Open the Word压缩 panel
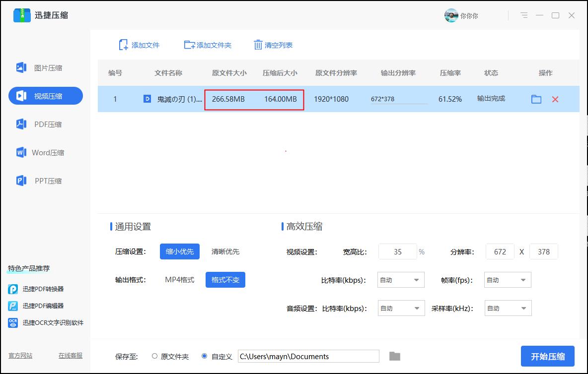The image size is (588, 374). click(x=46, y=152)
